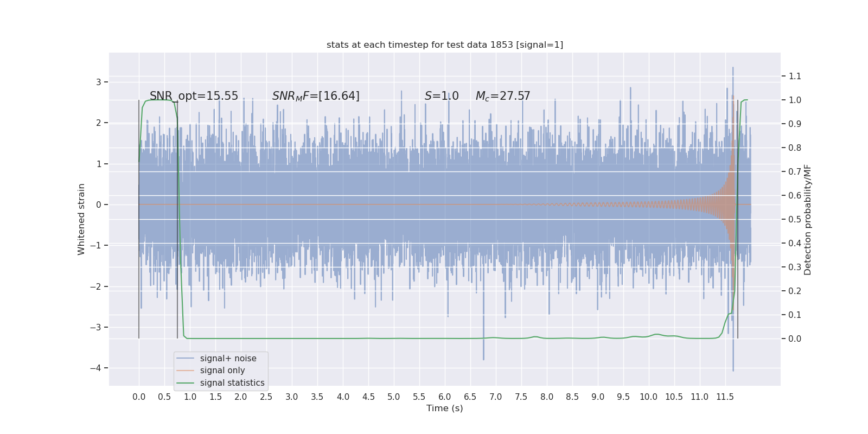Click the x-axis tick label 3.5
The image size is (868, 434).
(x=317, y=397)
